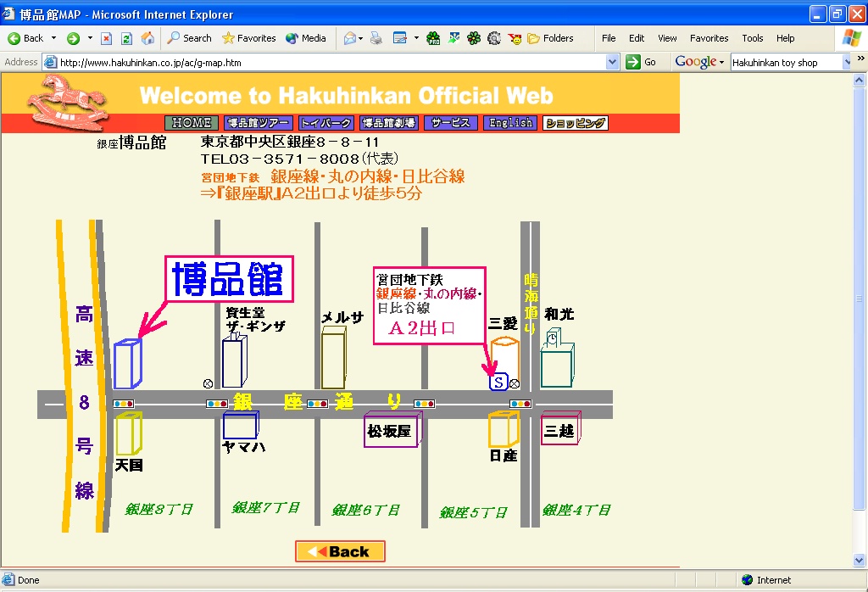The height and width of the screenshot is (592, 868).
Task: Click the Print printer icon
Action: pos(376,38)
